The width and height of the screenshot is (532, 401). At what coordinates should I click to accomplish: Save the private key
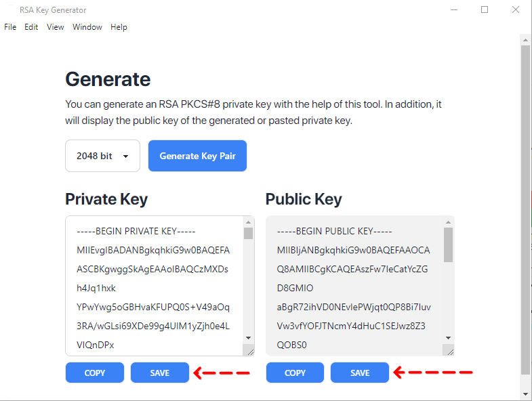point(160,373)
